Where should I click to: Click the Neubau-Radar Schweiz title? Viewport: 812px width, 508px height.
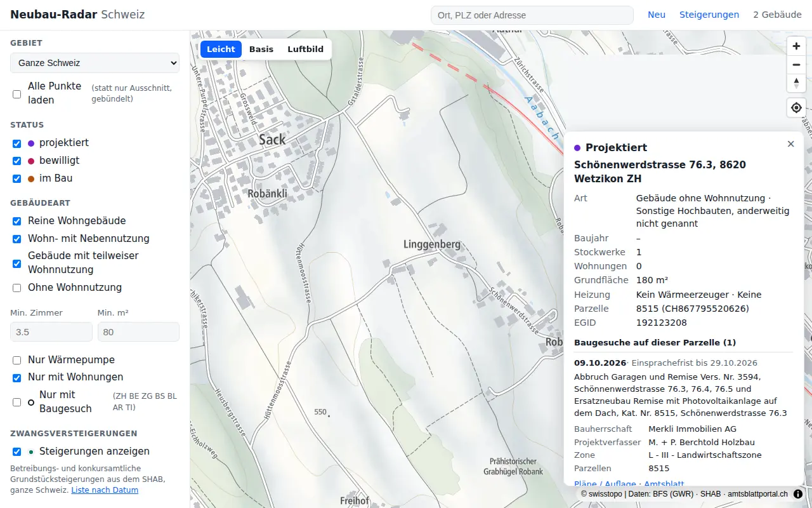pyautogui.click(x=77, y=15)
